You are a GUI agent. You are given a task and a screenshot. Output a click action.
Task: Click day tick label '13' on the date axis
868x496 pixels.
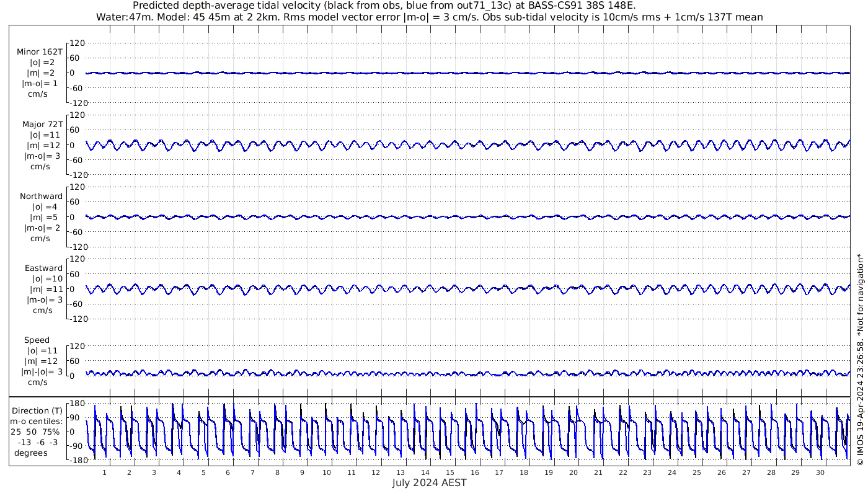(401, 472)
